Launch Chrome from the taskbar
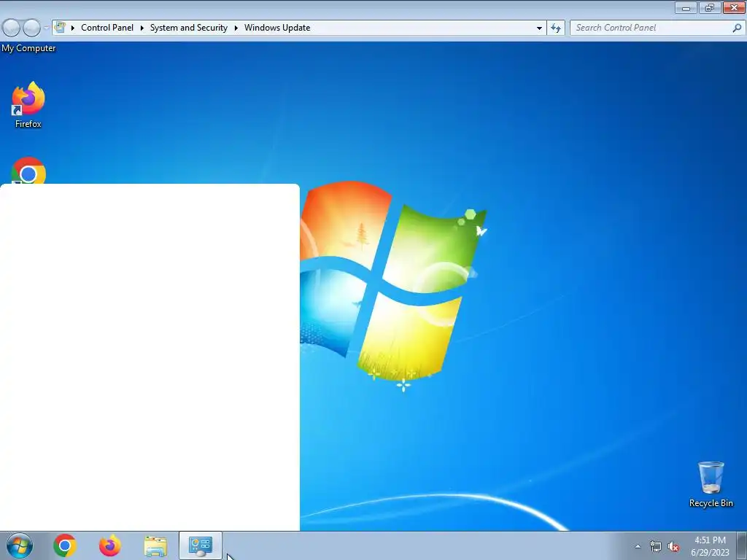Image resolution: width=747 pixels, height=560 pixels. (65, 545)
